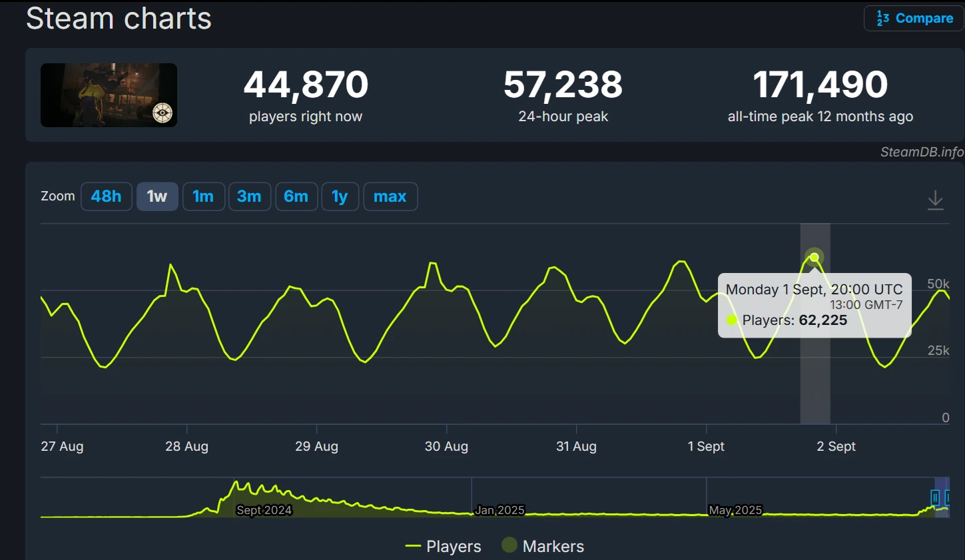Click the left navigator range handle
Image resolution: width=965 pixels, height=560 pixels.
click(935, 497)
